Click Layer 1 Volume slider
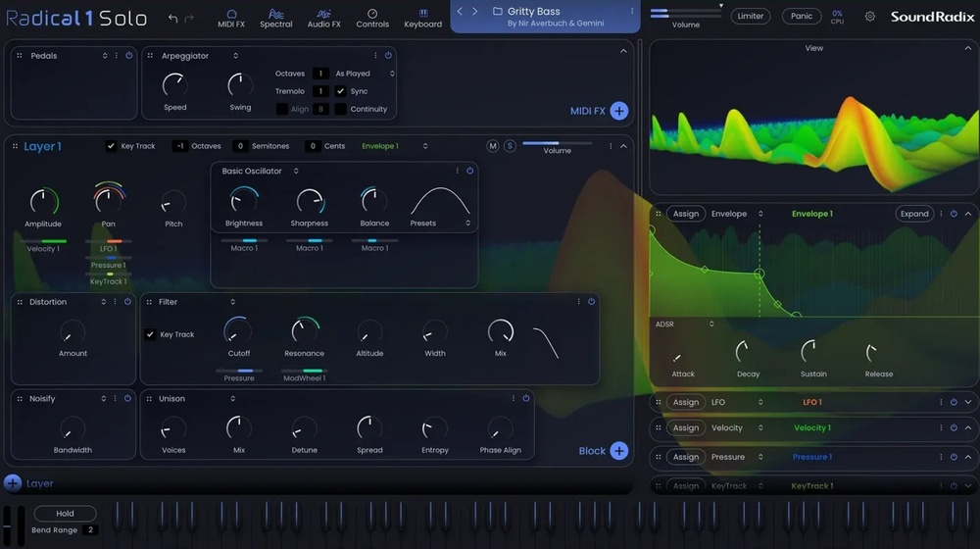Screen dimensions: 980x549 coord(557,143)
